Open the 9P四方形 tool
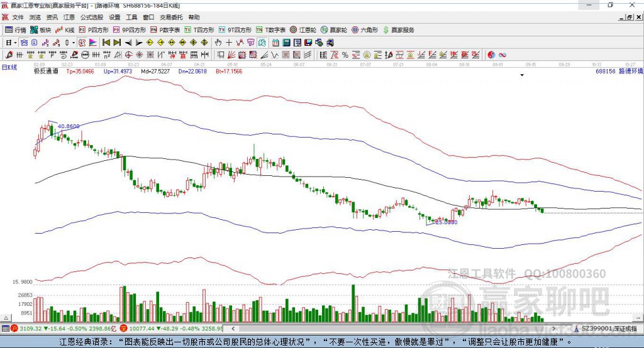Screen dimensions: 644x348 coord(130,30)
